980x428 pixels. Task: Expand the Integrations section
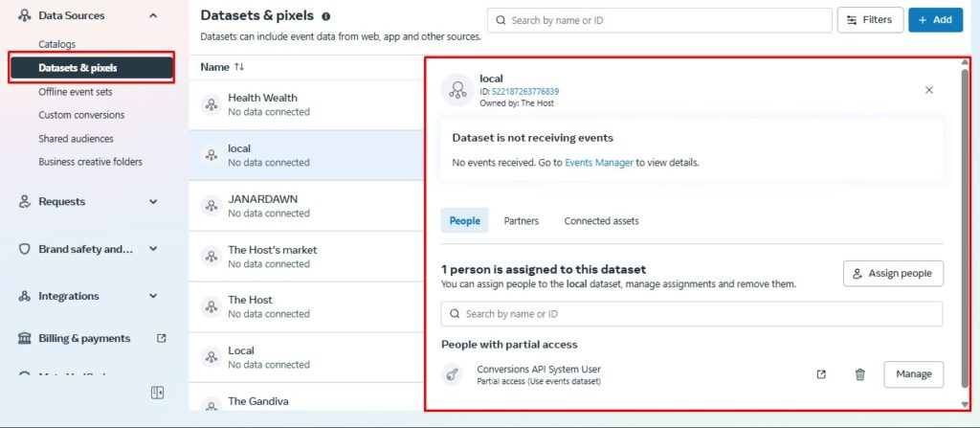[153, 296]
